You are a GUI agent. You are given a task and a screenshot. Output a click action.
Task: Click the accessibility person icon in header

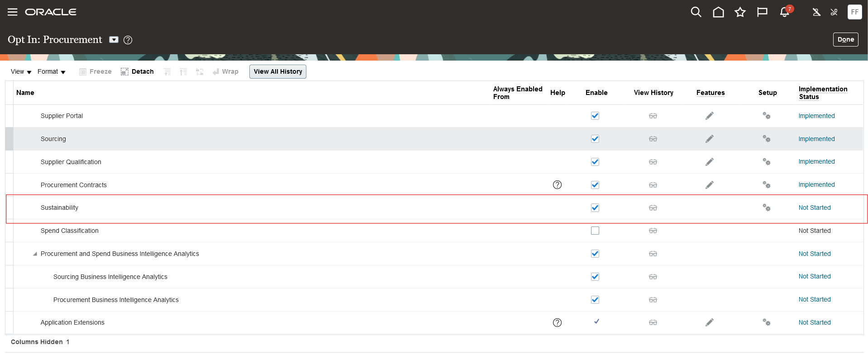[x=816, y=12]
